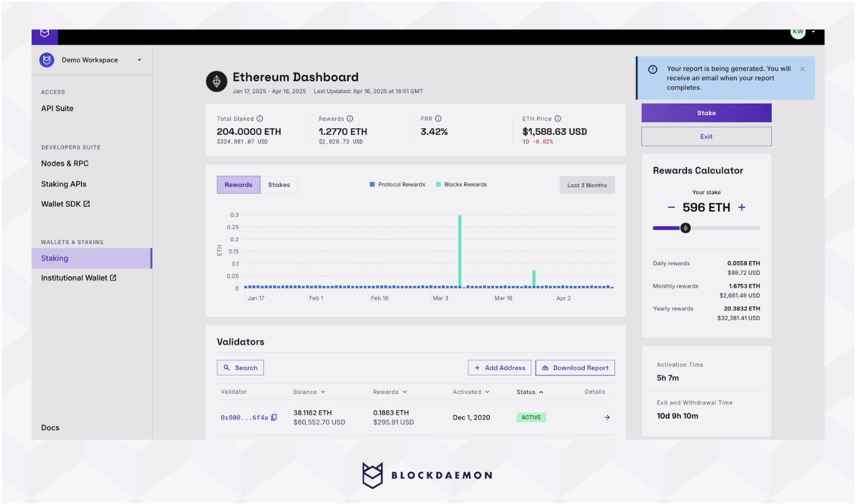Copy validator address 0x800...6f4a
The image size is (856, 504).
tap(274, 417)
